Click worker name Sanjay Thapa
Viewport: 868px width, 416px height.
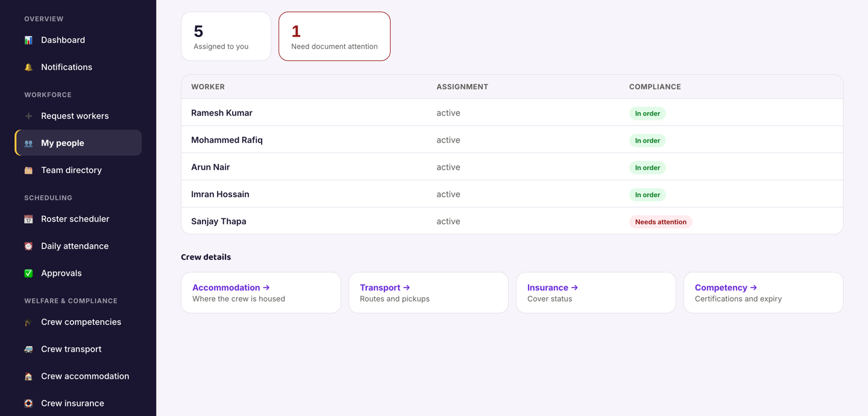point(219,221)
